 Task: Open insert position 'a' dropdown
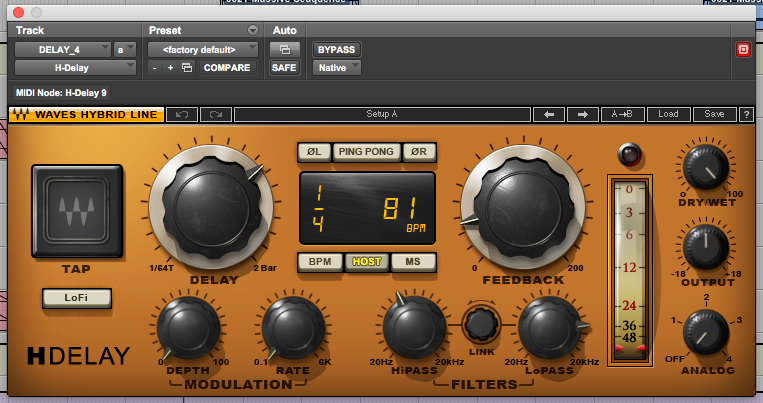(x=125, y=50)
